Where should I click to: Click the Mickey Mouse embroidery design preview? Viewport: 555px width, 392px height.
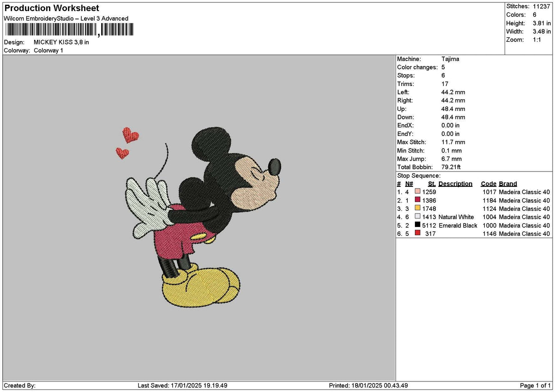point(198,216)
